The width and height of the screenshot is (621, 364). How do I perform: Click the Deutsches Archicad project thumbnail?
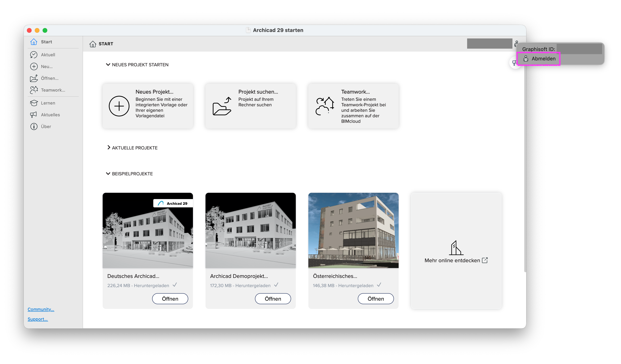coord(148,230)
